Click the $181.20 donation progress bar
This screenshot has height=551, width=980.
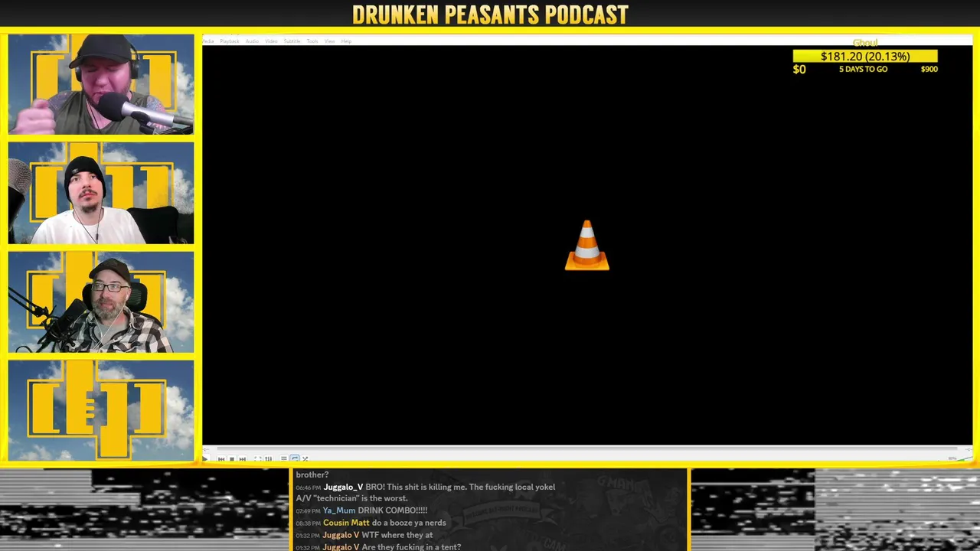[865, 56]
